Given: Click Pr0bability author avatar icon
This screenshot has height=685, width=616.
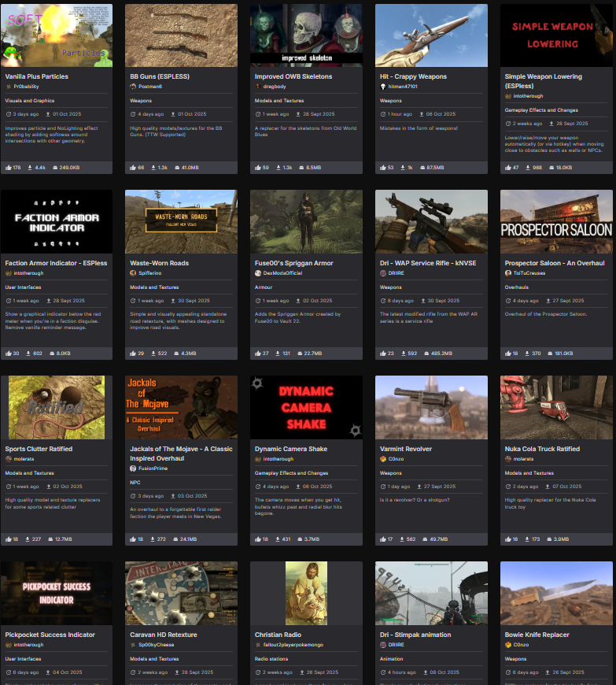Looking at the screenshot, I should pyautogui.click(x=9, y=87).
